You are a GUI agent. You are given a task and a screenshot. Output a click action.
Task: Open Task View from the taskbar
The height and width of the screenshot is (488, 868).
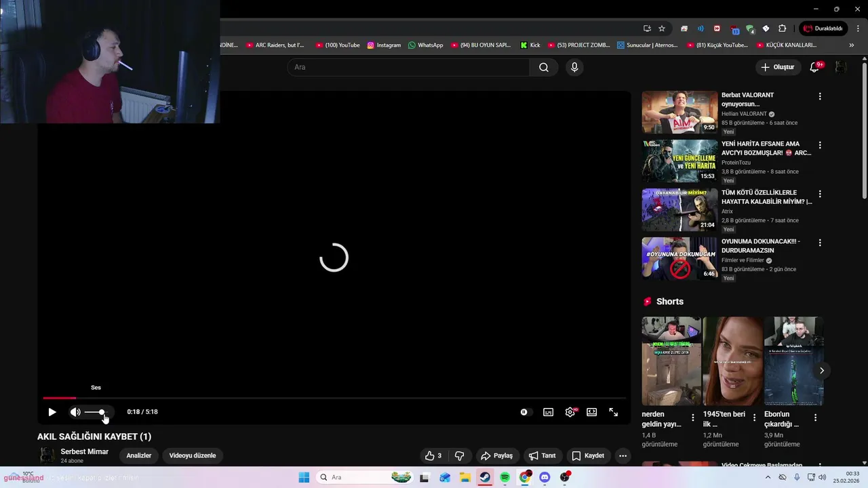coord(425,477)
